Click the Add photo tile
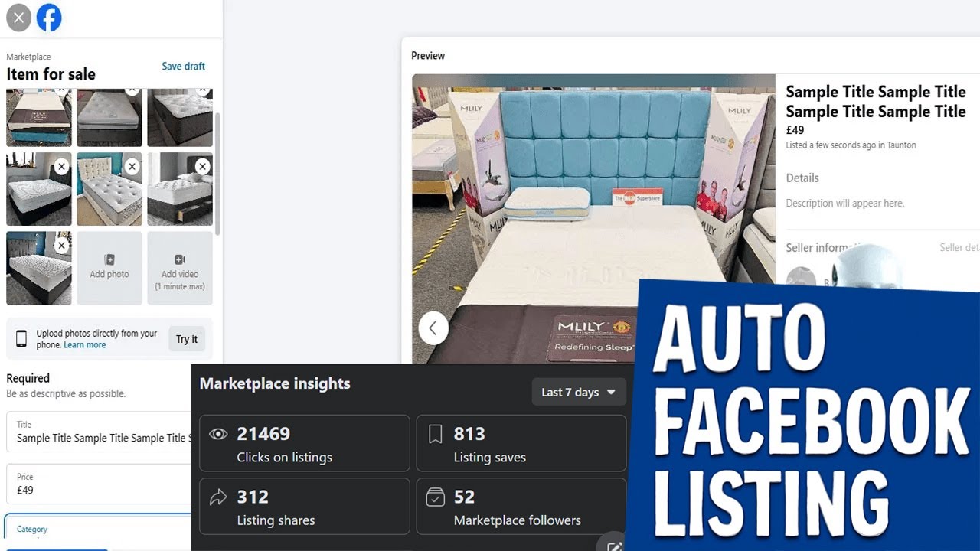This screenshot has height=551, width=980. click(x=109, y=268)
